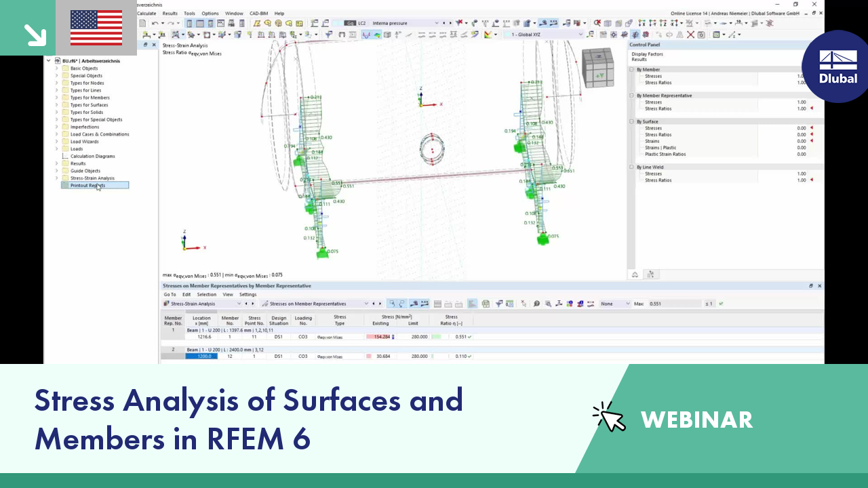Toggle the red marker for By Surface Stresses
Image resolution: width=868 pixels, height=488 pixels.
[x=811, y=128]
